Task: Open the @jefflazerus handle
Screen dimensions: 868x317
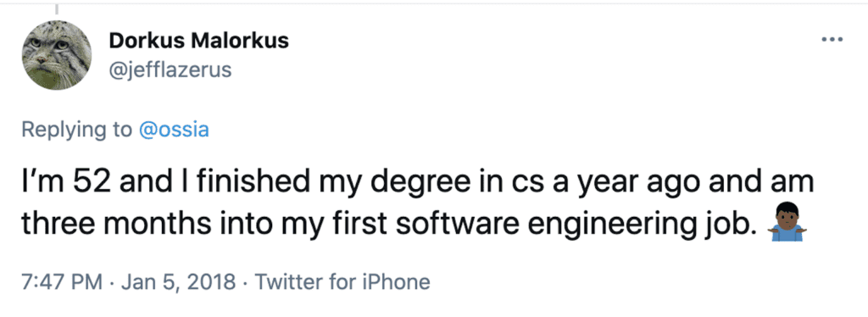Action: [170, 71]
